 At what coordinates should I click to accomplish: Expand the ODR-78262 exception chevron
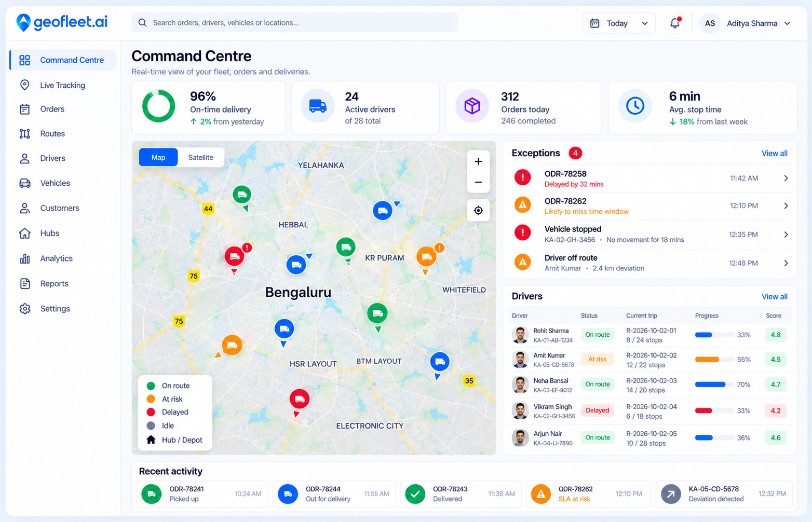coord(786,205)
